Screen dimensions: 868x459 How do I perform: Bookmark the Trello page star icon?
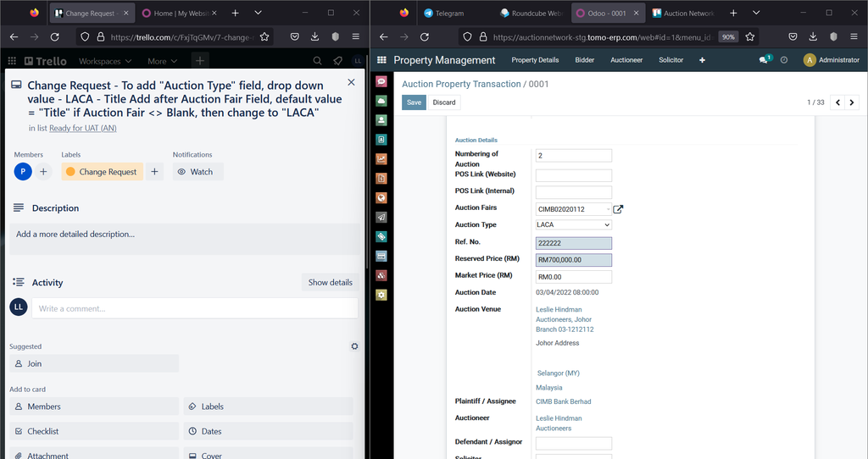point(264,36)
